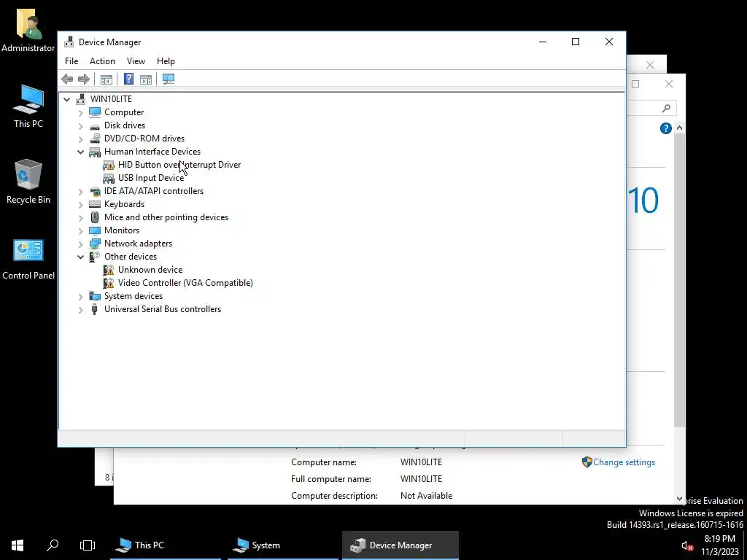Switch to This PC taskbar button

[x=166, y=545]
